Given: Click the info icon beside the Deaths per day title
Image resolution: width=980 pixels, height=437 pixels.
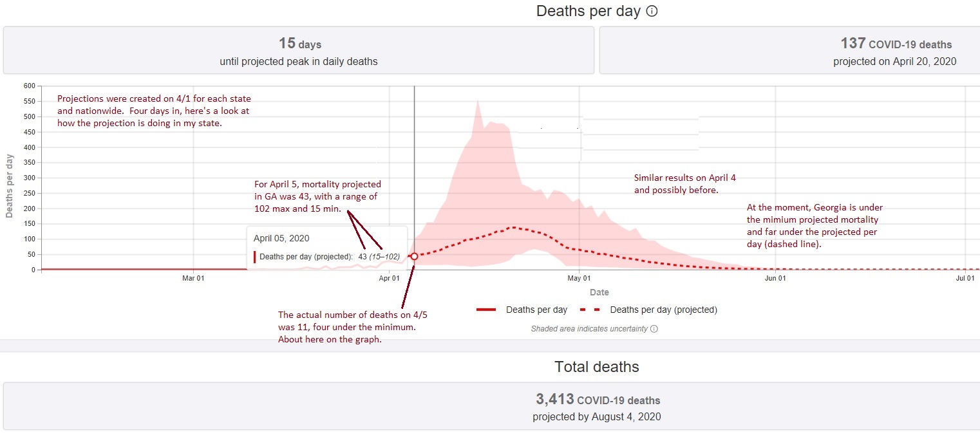Looking at the screenshot, I should click(652, 12).
